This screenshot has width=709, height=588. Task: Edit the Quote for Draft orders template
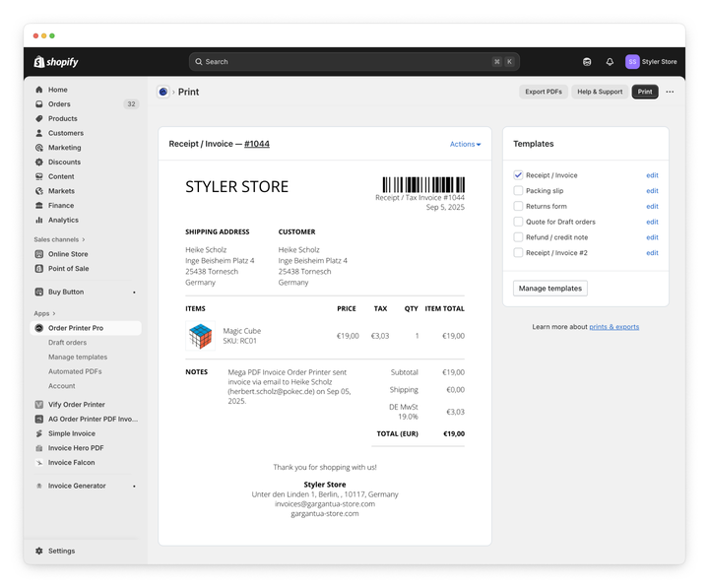pyautogui.click(x=652, y=222)
